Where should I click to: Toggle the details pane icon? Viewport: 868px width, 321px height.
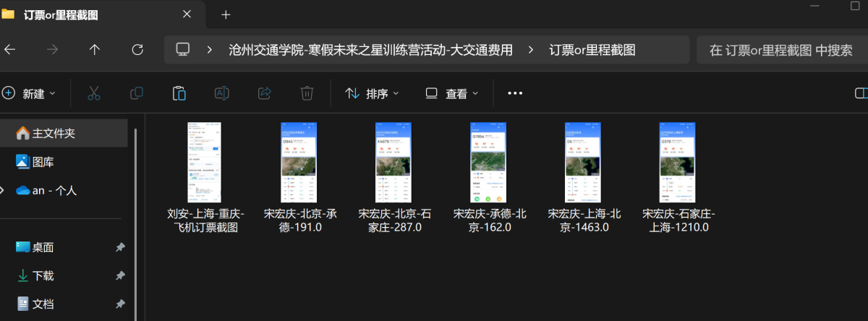pyautogui.click(x=861, y=93)
